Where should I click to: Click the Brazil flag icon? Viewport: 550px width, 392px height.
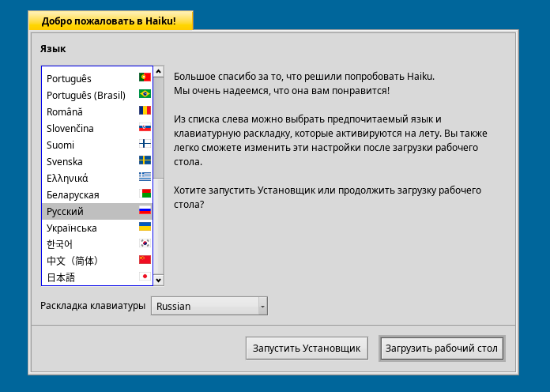[145, 94]
